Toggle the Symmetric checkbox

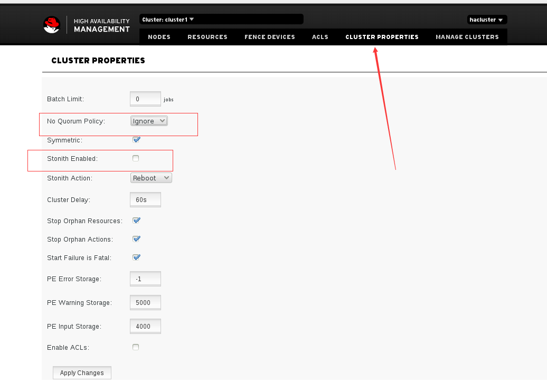136,140
